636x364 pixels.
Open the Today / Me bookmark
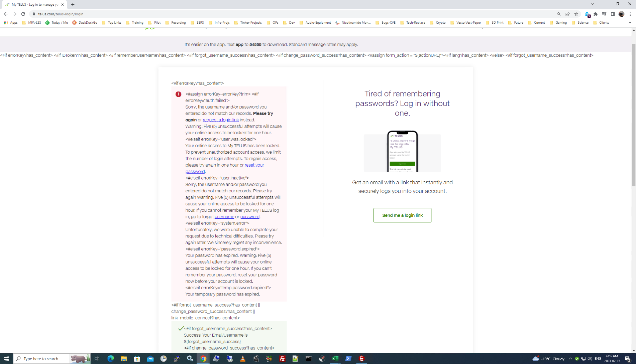57,23
